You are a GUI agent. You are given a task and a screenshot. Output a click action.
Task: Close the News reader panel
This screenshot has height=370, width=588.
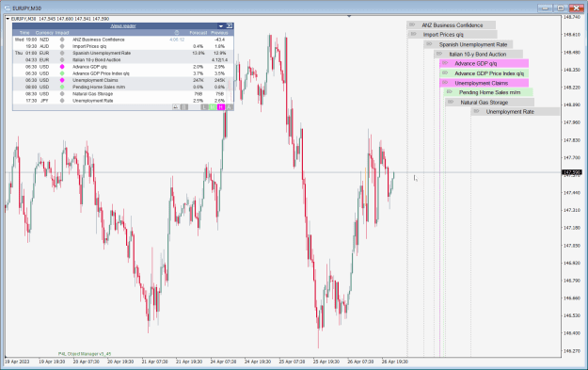(x=230, y=26)
